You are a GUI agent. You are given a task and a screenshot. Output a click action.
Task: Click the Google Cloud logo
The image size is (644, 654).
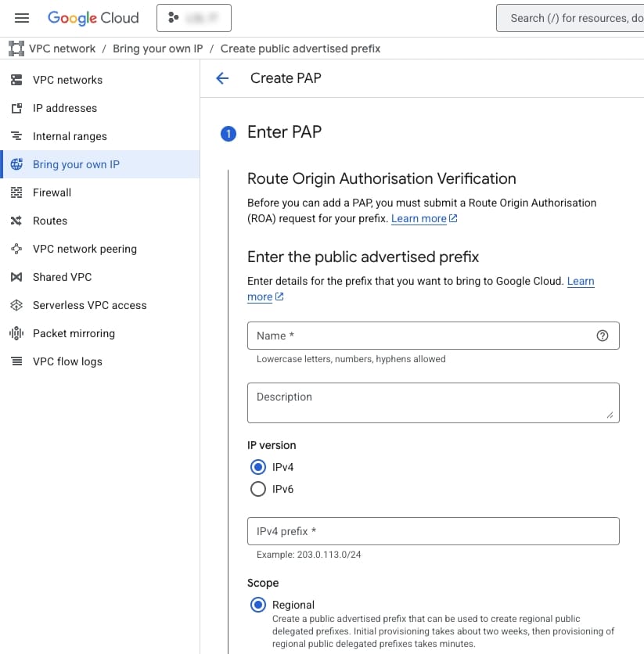pyautogui.click(x=93, y=18)
